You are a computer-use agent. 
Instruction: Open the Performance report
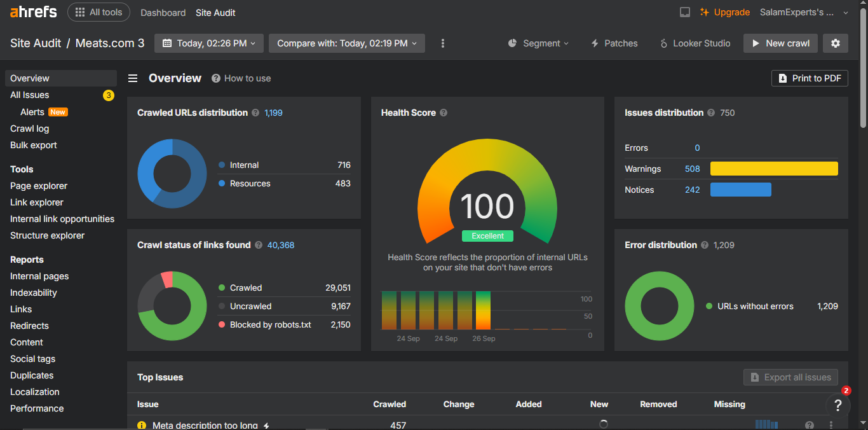37,408
